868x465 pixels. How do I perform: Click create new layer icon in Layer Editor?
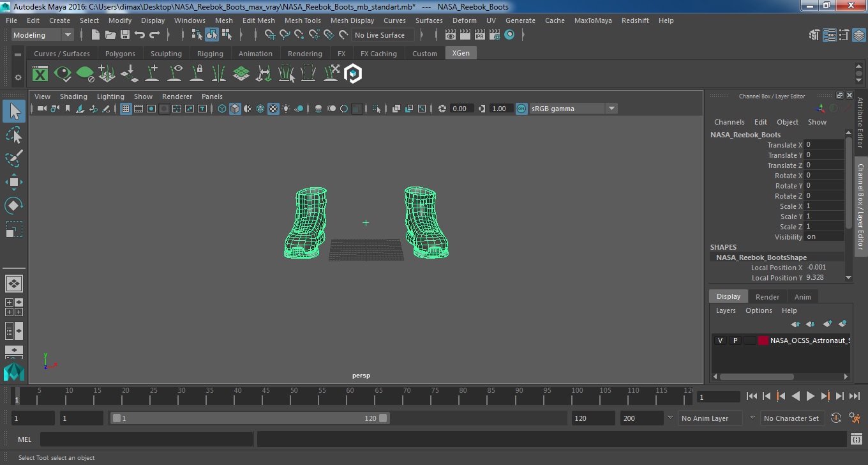(x=828, y=324)
